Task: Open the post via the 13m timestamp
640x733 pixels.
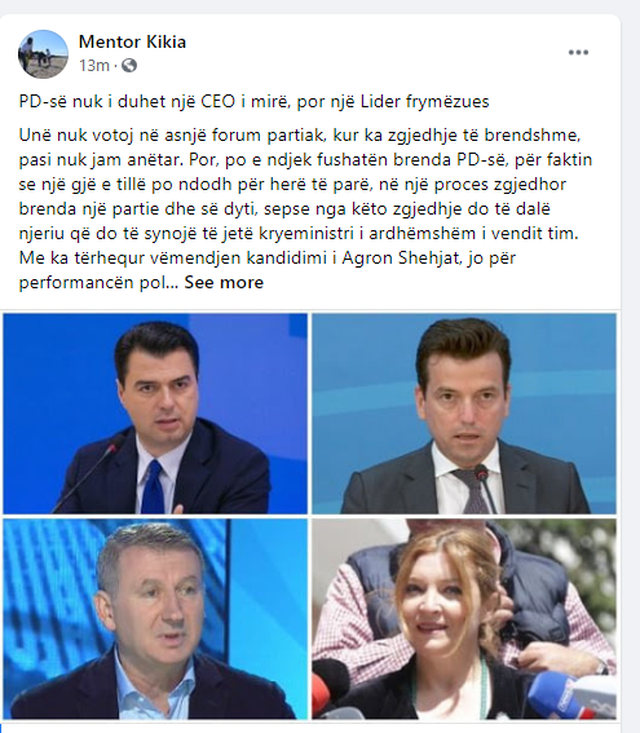Action: (x=94, y=65)
